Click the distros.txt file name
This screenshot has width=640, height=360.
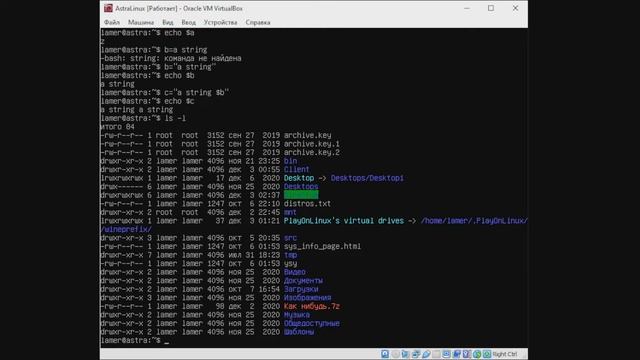[307, 204]
